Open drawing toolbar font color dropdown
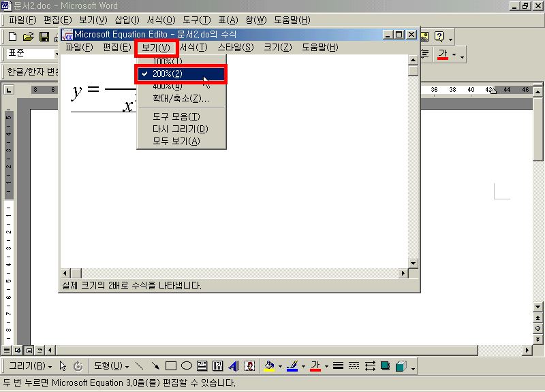 coord(326,366)
